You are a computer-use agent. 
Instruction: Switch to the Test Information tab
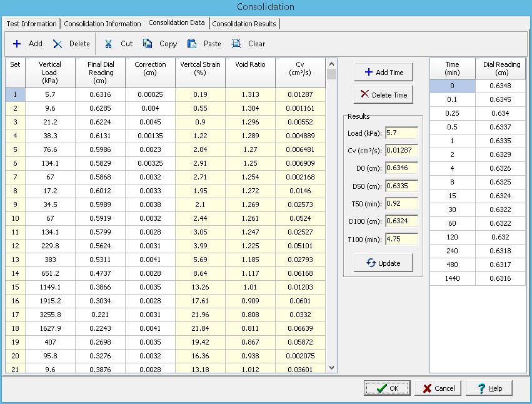point(32,24)
